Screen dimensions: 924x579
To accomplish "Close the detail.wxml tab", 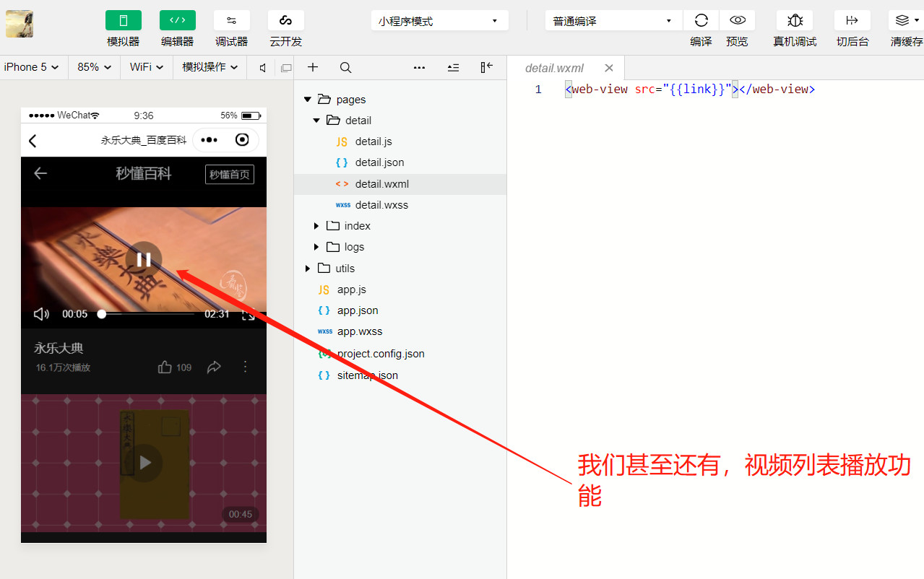I will pos(609,68).
